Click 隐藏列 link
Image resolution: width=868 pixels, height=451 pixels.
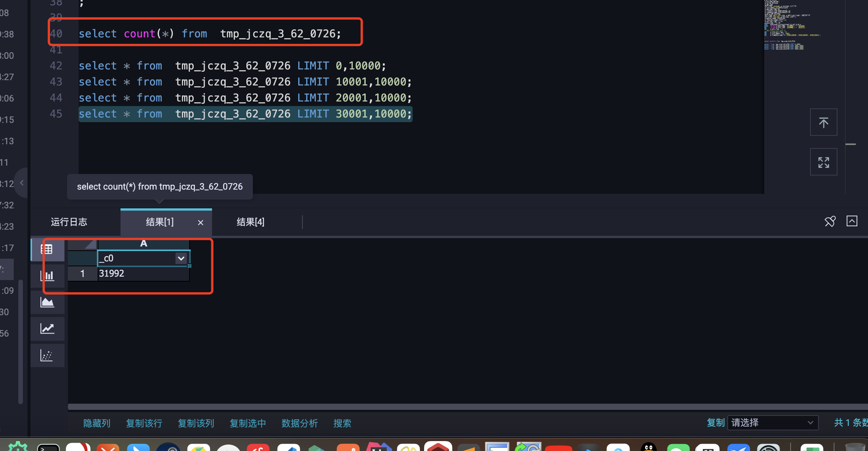point(97,423)
